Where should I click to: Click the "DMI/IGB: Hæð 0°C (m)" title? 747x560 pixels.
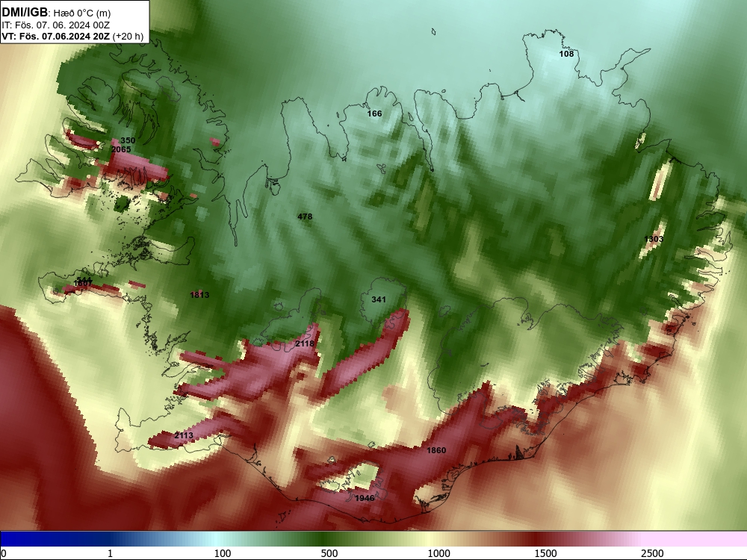[56, 13]
